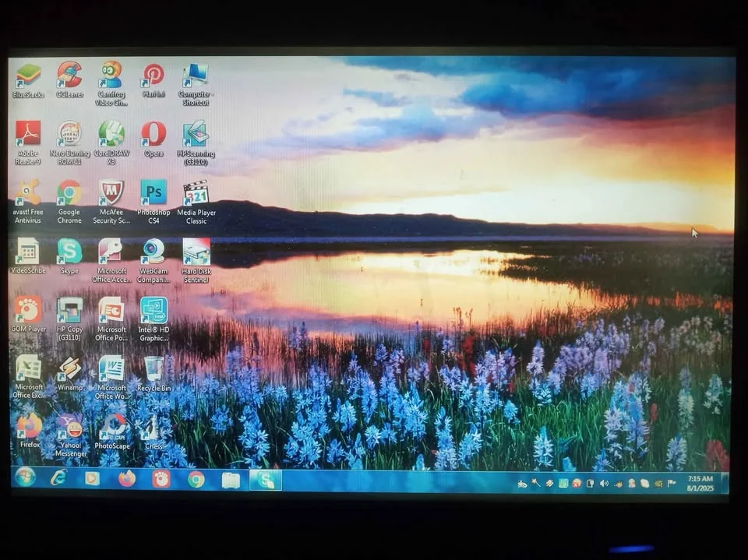Click the red GOM icon on taskbar

tap(161, 479)
